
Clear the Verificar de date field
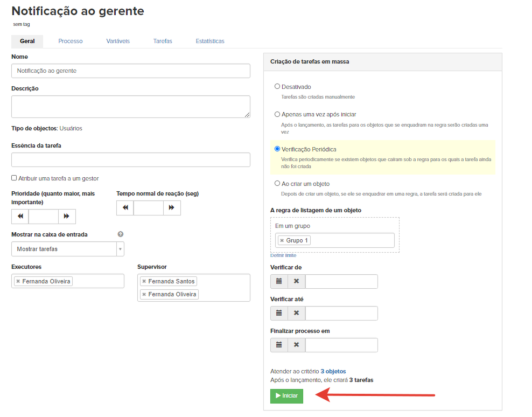[296, 282]
